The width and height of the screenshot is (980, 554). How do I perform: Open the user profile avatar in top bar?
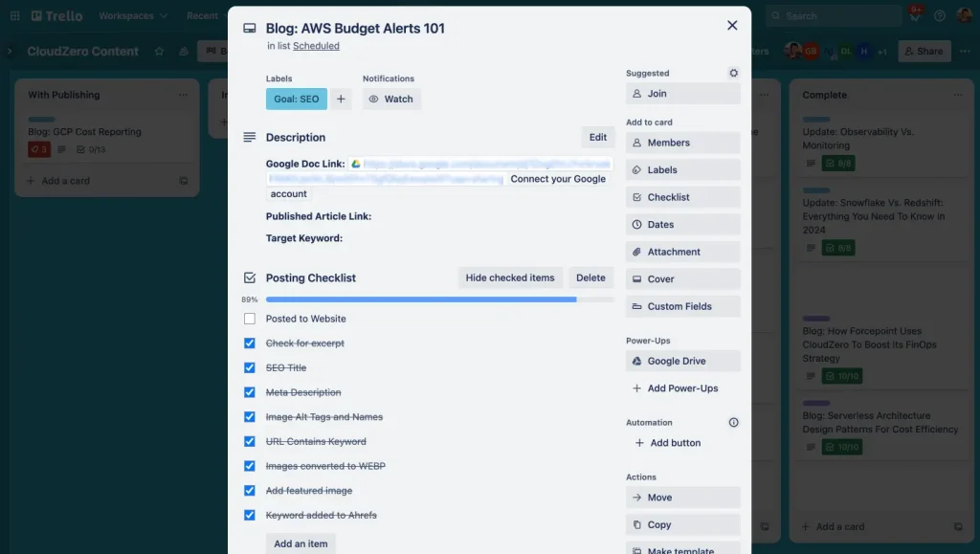[965, 15]
